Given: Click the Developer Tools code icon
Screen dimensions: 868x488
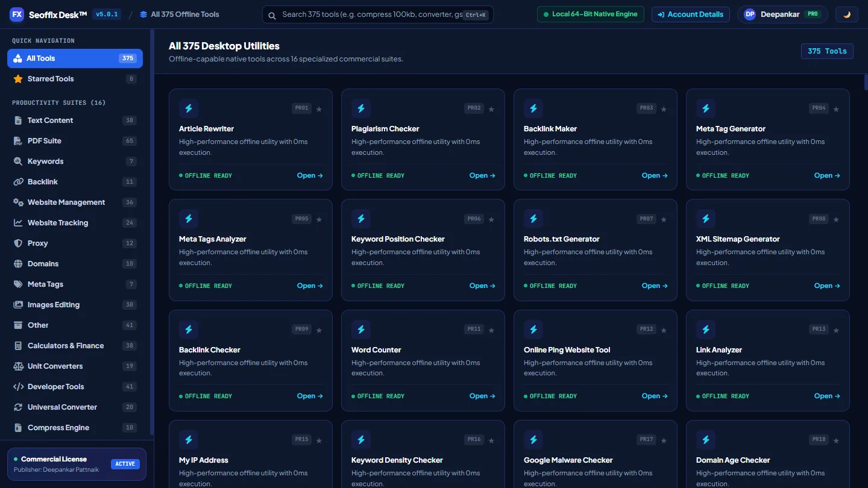Looking at the screenshot, I should [18, 387].
